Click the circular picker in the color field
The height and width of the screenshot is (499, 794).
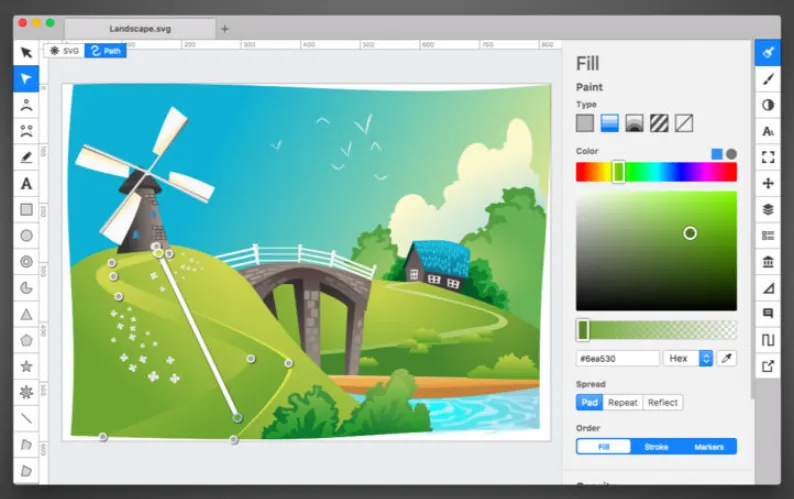pyautogui.click(x=690, y=233)
